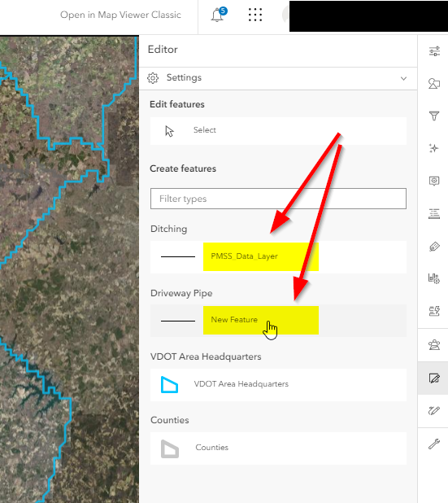Open the Filter funnel icon in sidebar
The image size is (448, 503).
point(434,116)
